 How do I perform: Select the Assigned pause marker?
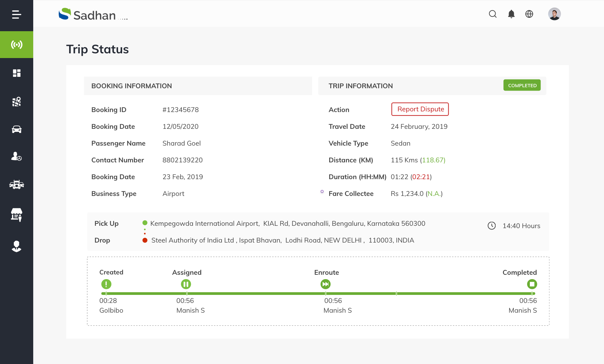[186, 284]
